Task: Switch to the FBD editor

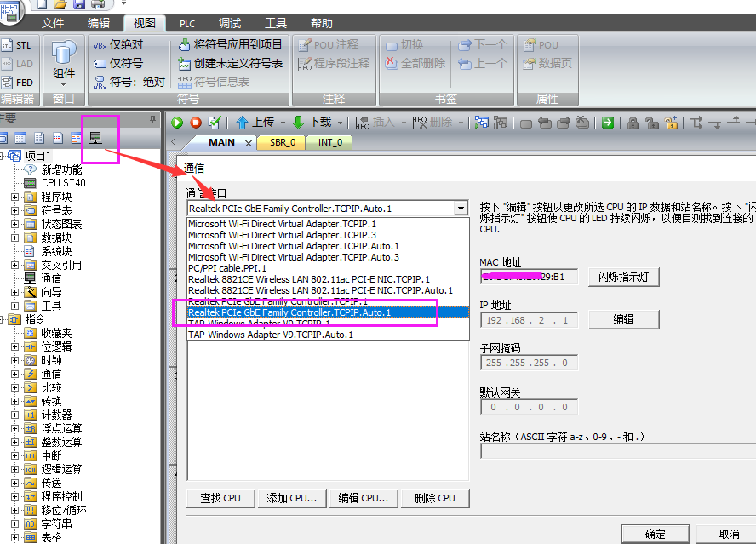Action: pyautogui.click(x=19, y=82)
